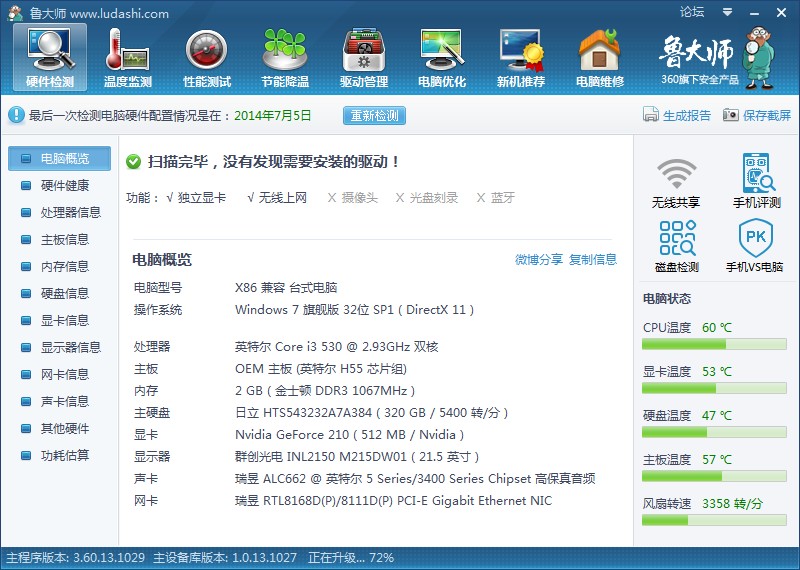800x570 pixels.
Task: Click the 保存截屏 camera icon
Action: [731, 115]
